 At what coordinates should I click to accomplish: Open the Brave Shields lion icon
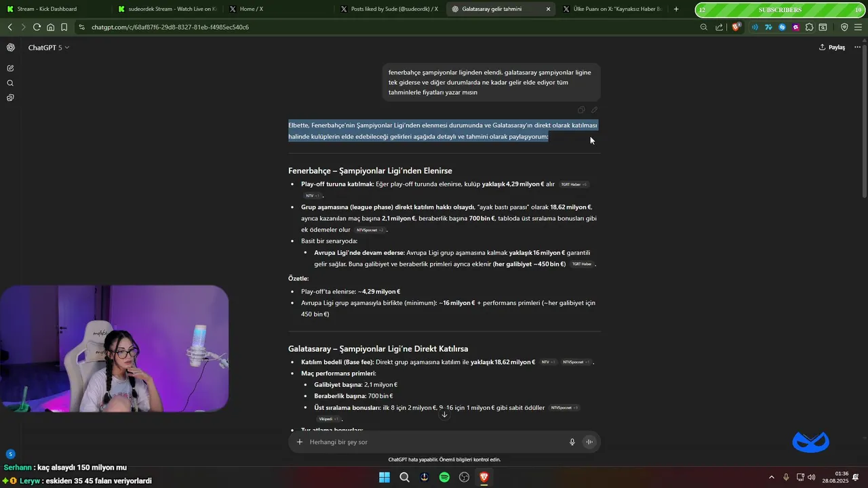pos(736,27)
